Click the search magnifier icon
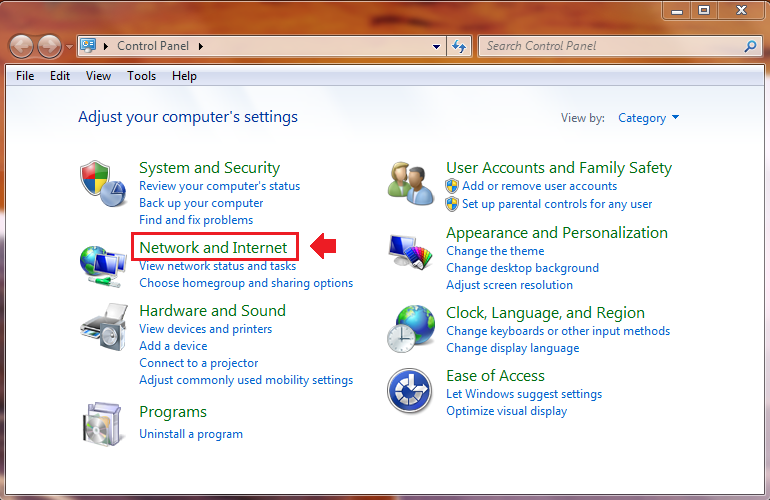This screenshot has width=770, height=500. click(x=750, y=46)
